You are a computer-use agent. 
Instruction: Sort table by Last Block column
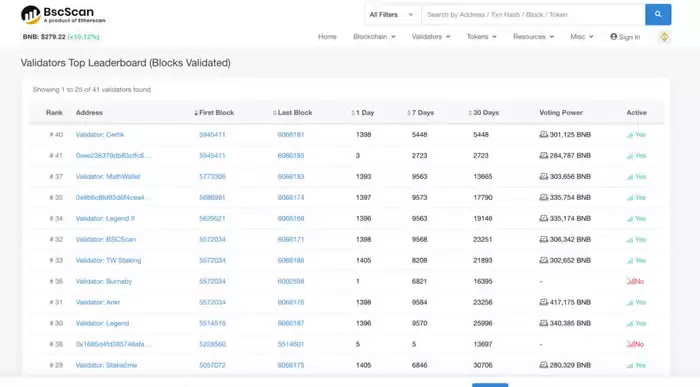pyautogui.click(x=292, y=112)
